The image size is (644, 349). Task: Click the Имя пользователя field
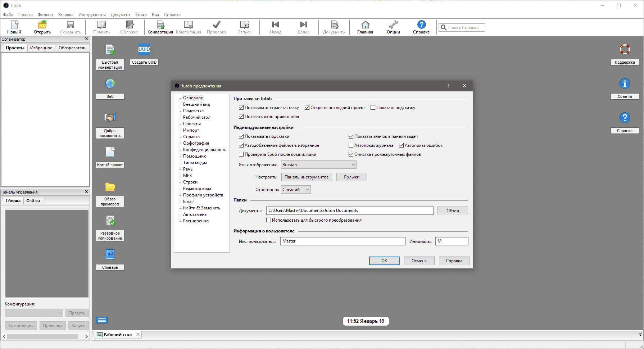[343, 241]
